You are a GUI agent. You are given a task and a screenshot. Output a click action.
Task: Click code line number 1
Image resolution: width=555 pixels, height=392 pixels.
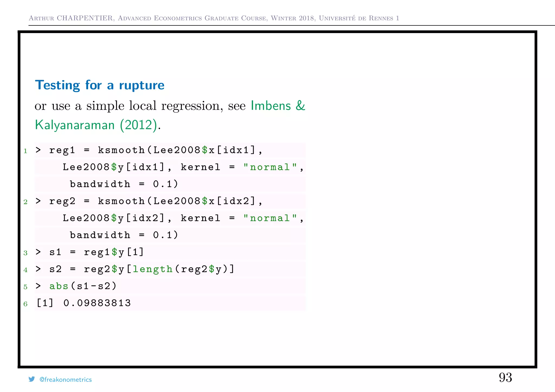[25, 151]
